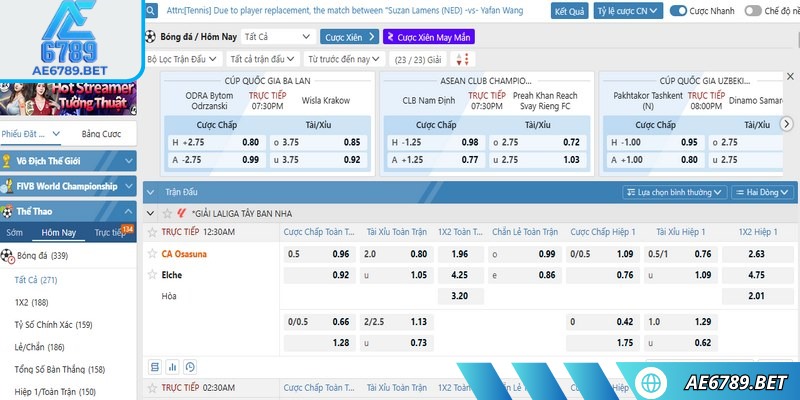
Task: Bet Pakhtakor Tashkent -1.00 at 0.95
Action: (656, 142)
